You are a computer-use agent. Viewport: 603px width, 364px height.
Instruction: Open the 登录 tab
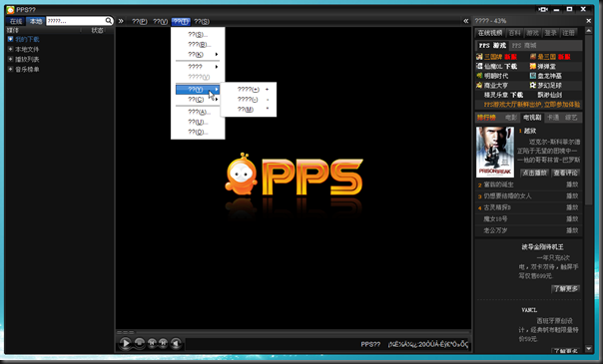[x=551, y=33]
